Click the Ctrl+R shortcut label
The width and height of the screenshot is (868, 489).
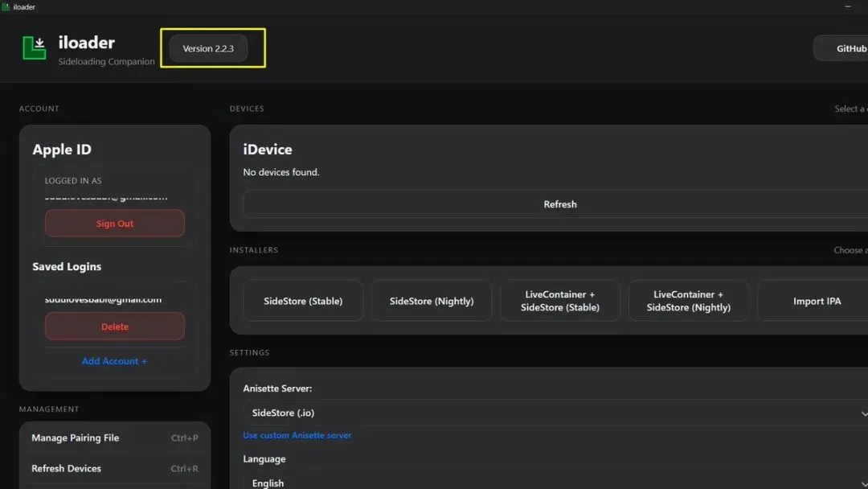click(184, 469)
